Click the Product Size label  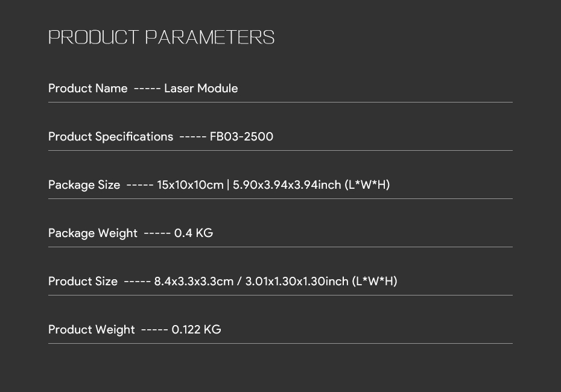click(x=83, y=282)
